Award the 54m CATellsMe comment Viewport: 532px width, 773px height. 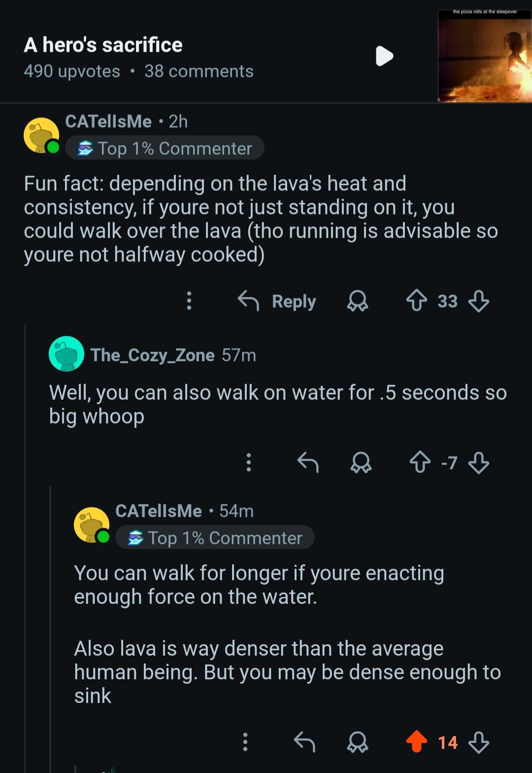pos(358,742)
